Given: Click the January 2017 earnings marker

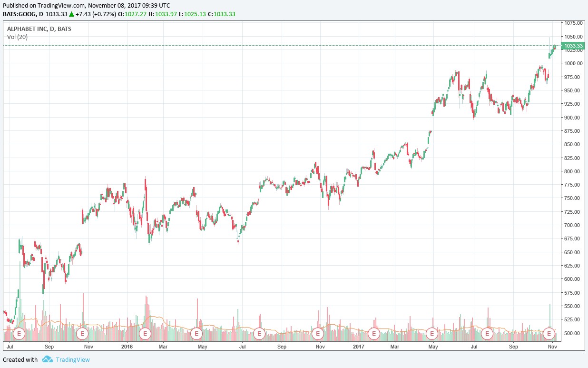Looking at the screenshot, I should (x=374, y=333).
